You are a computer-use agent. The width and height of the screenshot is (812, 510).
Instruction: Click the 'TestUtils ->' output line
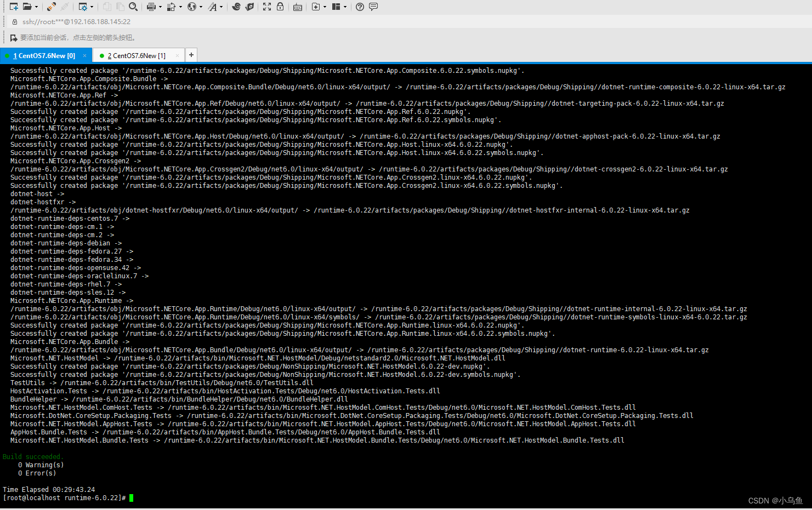pyautogui.click(x=162, y=383)
